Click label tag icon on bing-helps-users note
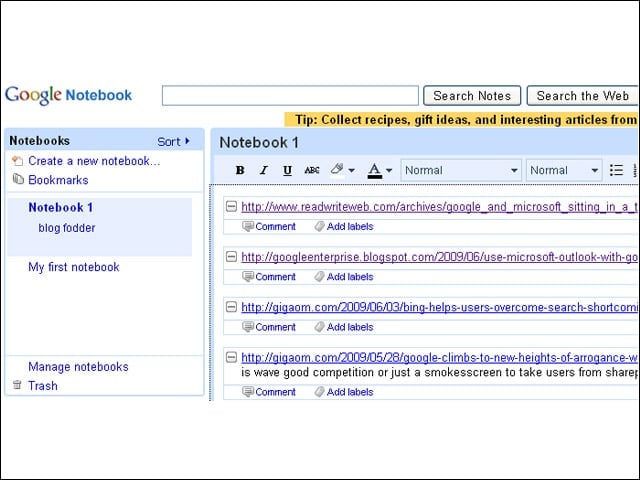 click(x=320, y=327)
